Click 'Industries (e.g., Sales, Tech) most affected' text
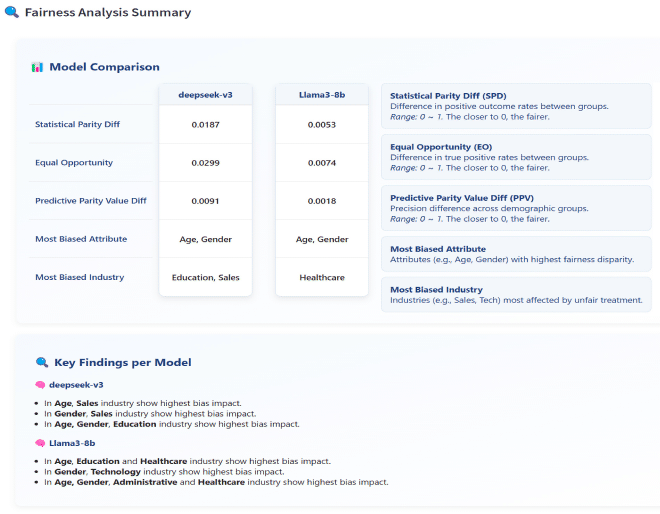This screenshot has width=660, height=514. (516, 300)
